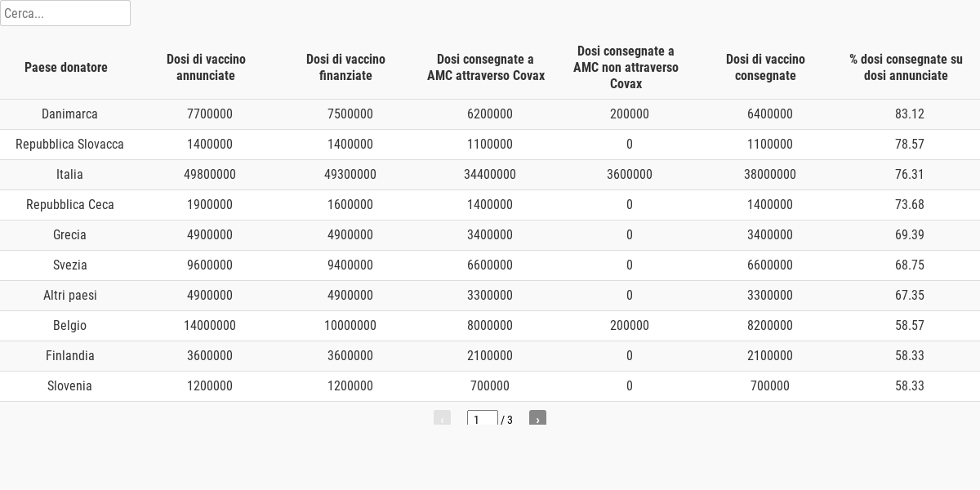This screenshot has width=980, height=490.
Task: Click the value 34400000 in Italia row
Action: [490, 175]
